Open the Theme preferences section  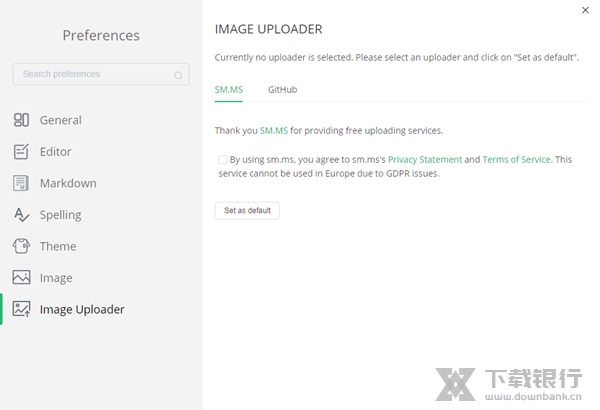[x=58, y=246]
